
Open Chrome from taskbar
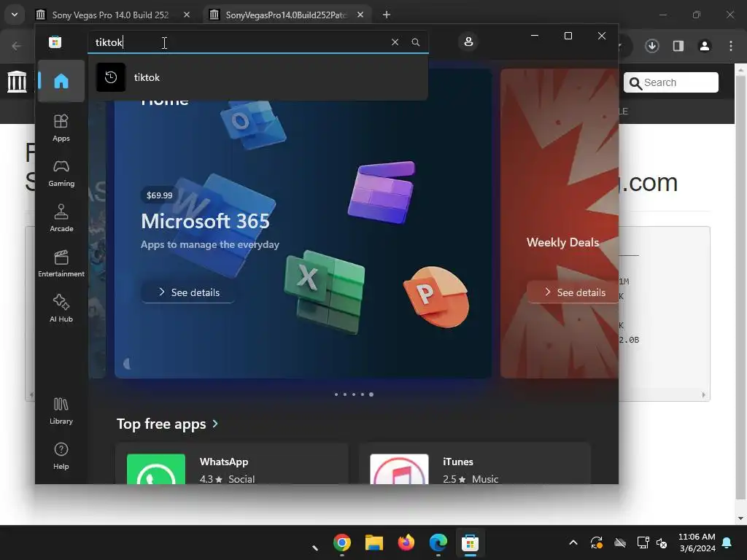pos(342,542)
